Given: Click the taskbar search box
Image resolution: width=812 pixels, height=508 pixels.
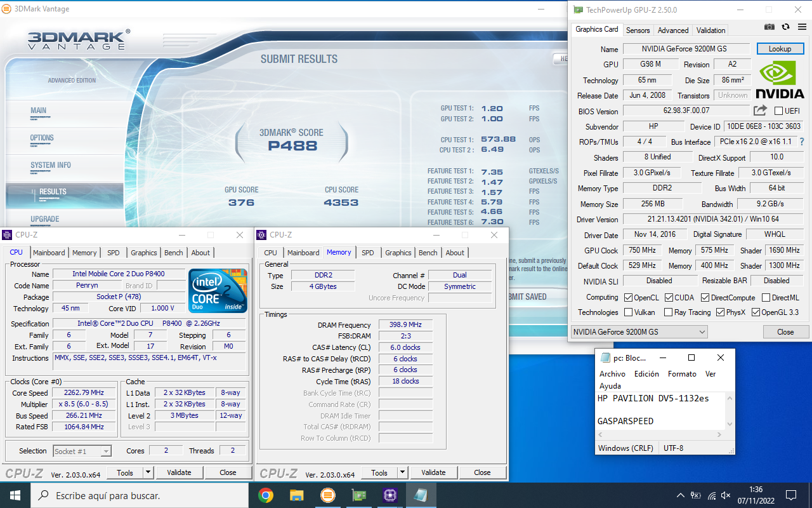Looking at the screenshot, I should (x=140, y=495).
